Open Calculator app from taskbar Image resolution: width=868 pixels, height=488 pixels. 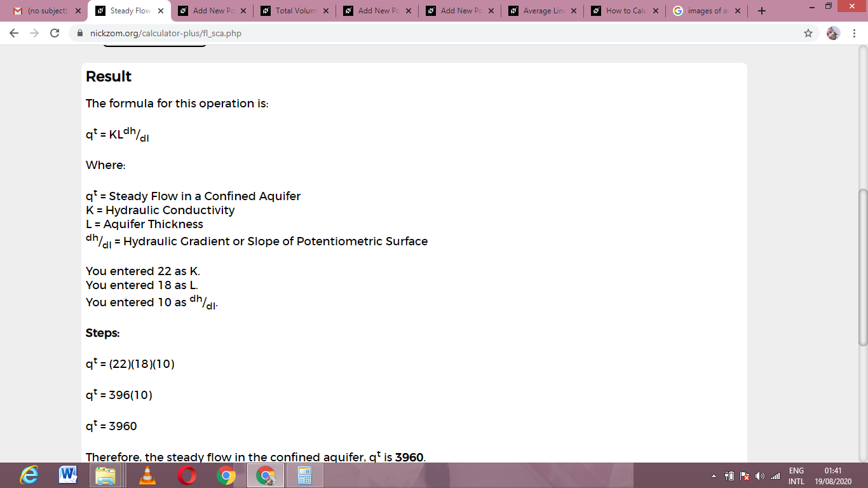point(305,475)
